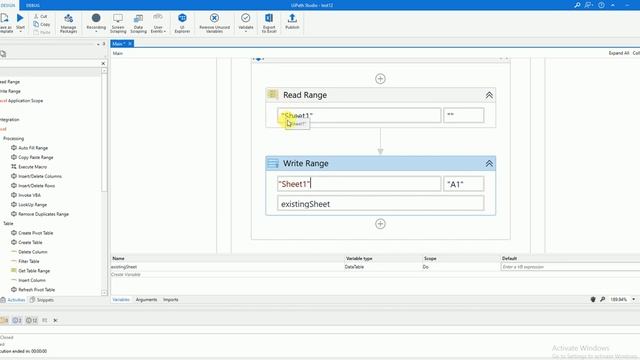Select Execute Macro activity

(29, 167)
